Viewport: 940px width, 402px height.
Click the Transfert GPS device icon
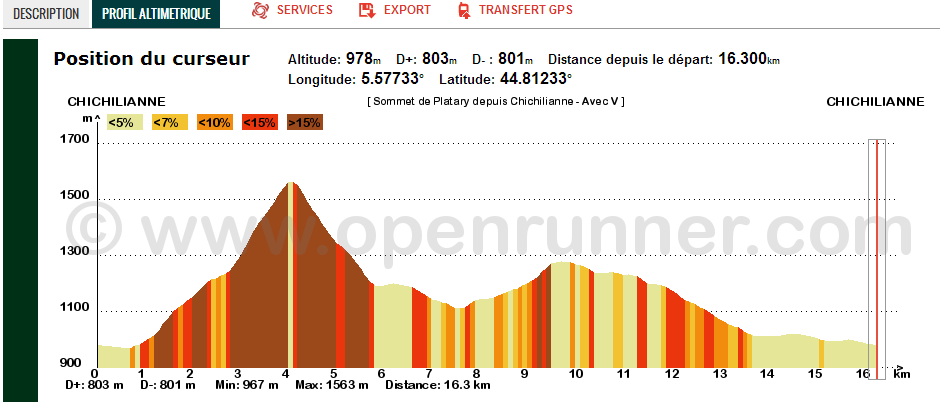[x=462, y=11]
